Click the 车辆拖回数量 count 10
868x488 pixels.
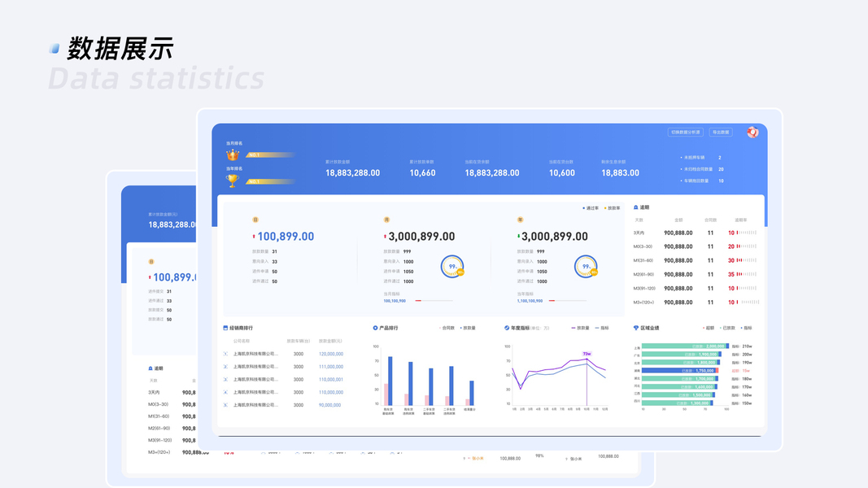coord(721,181)
